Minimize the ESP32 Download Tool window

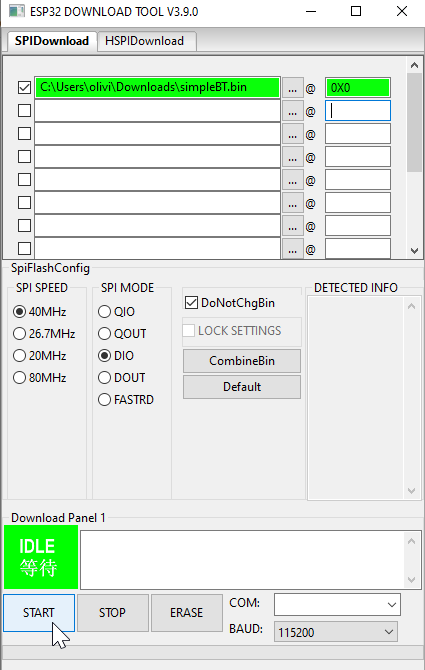point(311,11)
